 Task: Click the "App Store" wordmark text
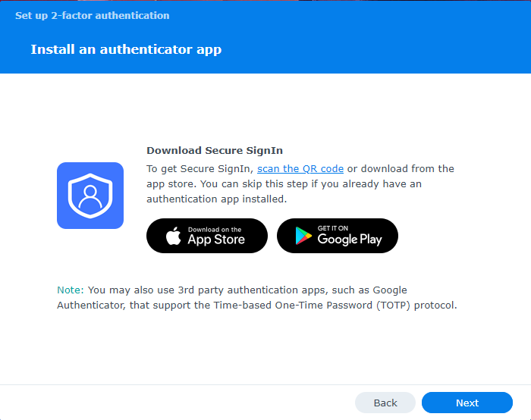coord(216,240)
